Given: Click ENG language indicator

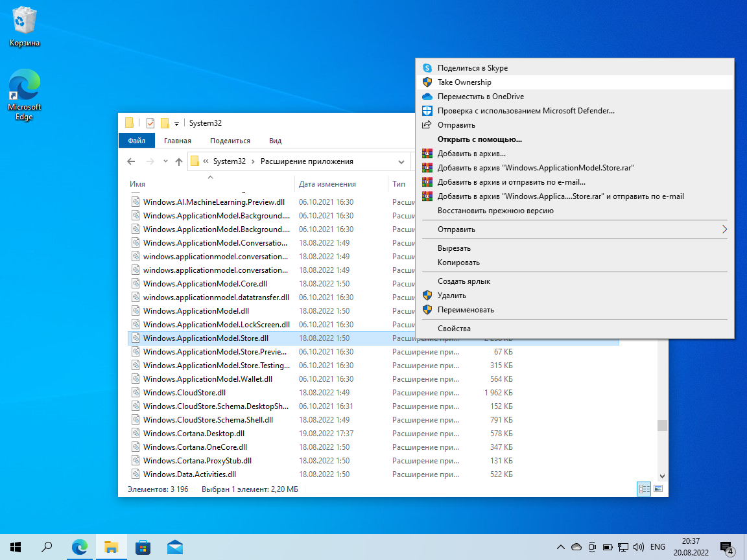Looking at the screenshot, I should point(658,547).
